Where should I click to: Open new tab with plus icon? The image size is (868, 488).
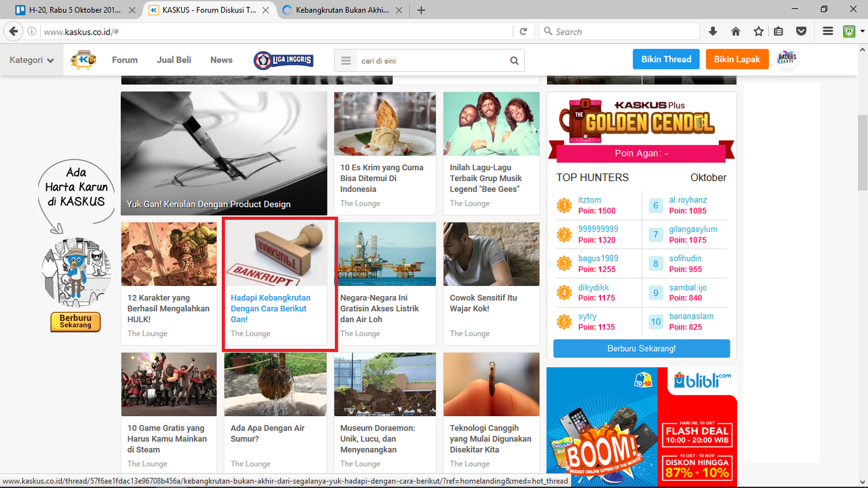click(x=421, y=10)
